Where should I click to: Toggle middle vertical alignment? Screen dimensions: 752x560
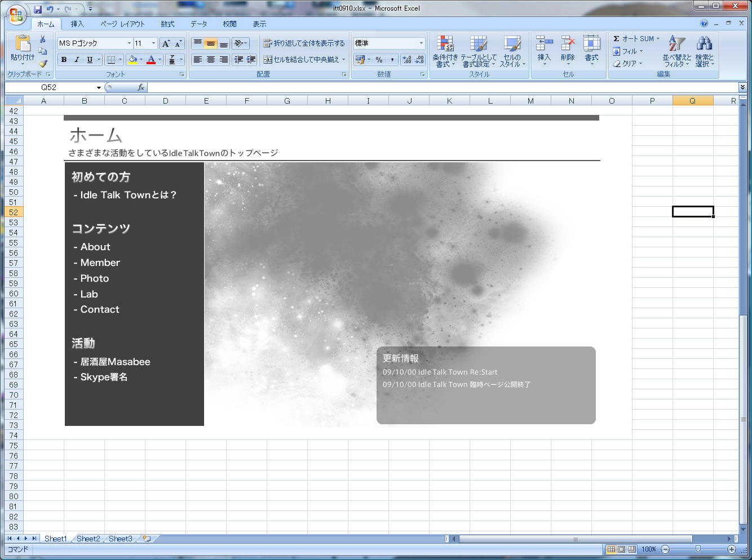point(211,43)
